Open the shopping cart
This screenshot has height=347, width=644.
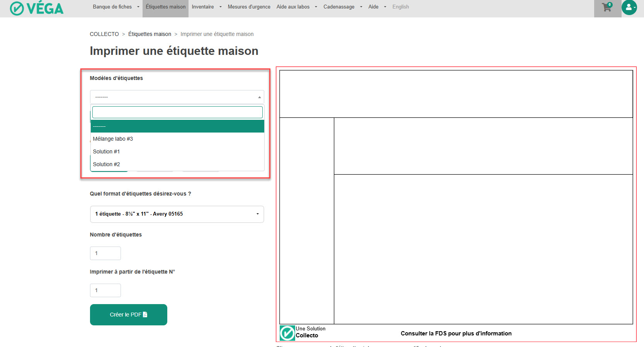(607, 7)
